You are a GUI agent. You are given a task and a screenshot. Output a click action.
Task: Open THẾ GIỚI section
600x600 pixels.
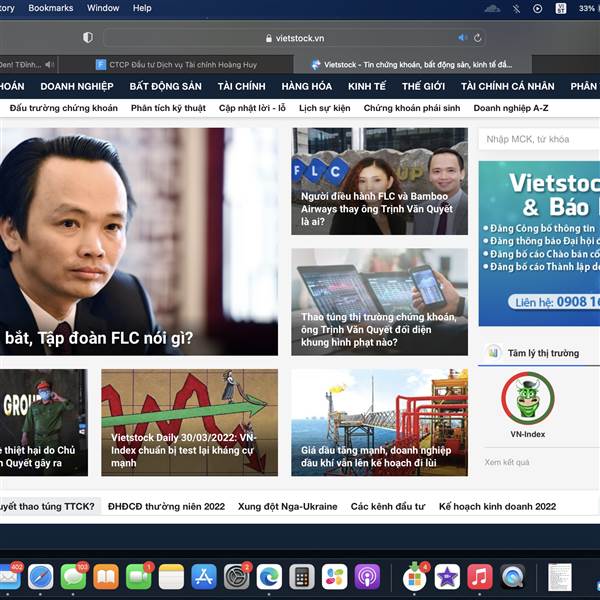[x=423, y=86]
